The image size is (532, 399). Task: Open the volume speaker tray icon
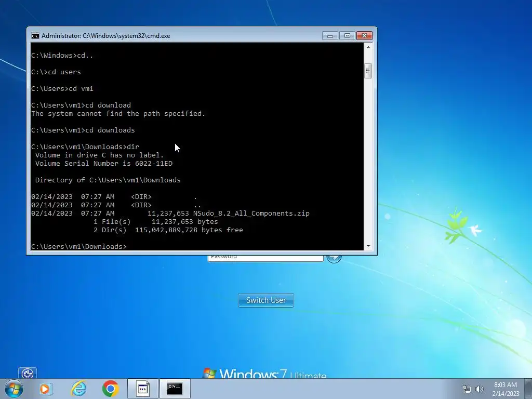[x=480, y=389]
